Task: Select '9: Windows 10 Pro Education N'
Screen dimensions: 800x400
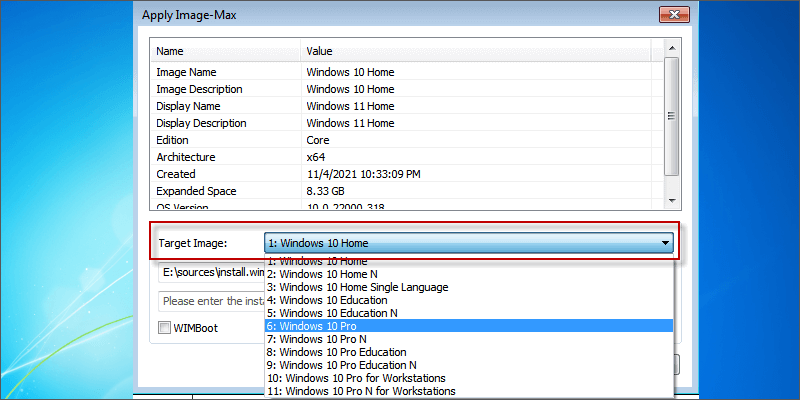Action: 469,365
